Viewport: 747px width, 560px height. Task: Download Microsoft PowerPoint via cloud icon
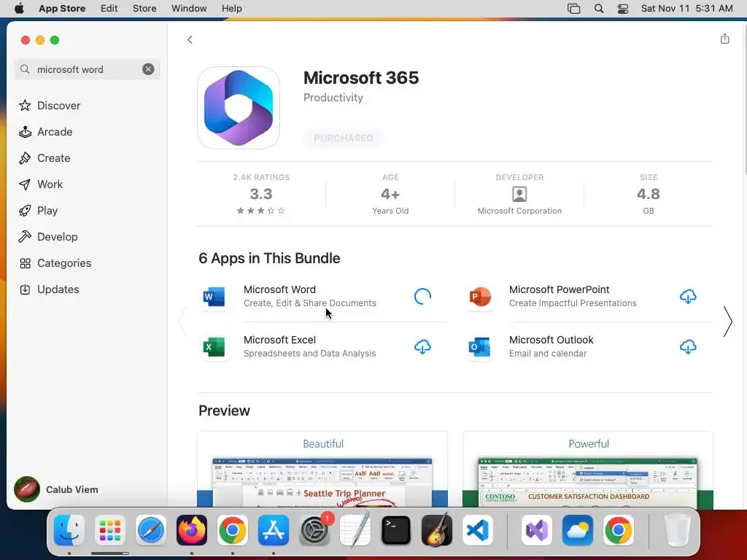[687, 296]
